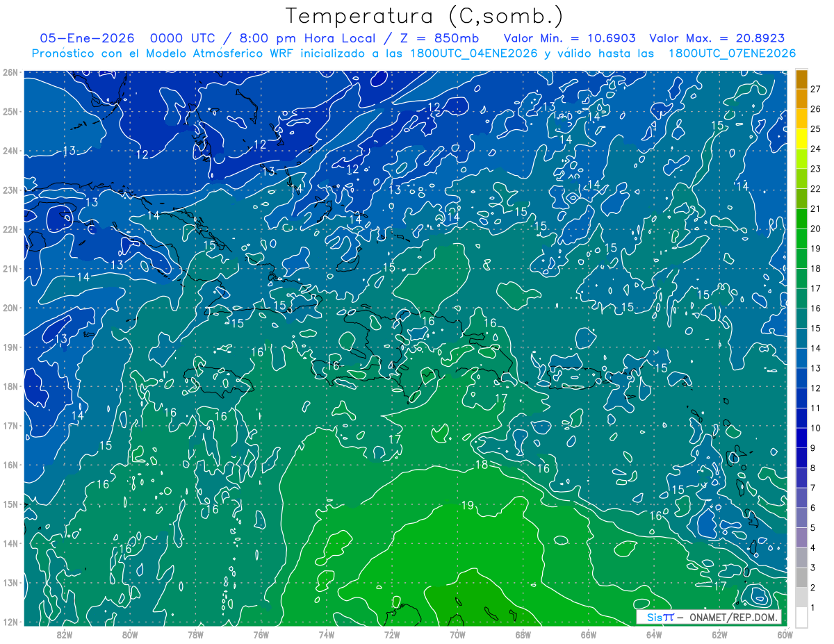
Task: Click the topmost brown swatch of the color scale
Action: coord(801,79)
